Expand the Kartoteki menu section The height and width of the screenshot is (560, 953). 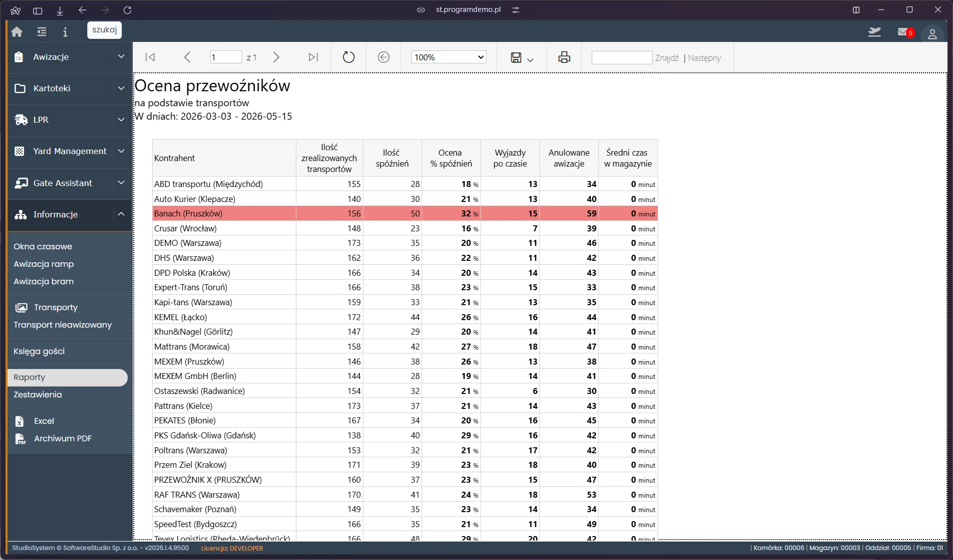coord(121,88)
